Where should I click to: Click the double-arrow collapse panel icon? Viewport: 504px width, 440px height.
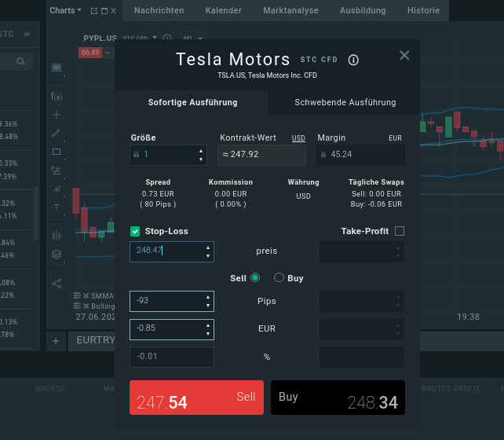(x=27, y=34)
